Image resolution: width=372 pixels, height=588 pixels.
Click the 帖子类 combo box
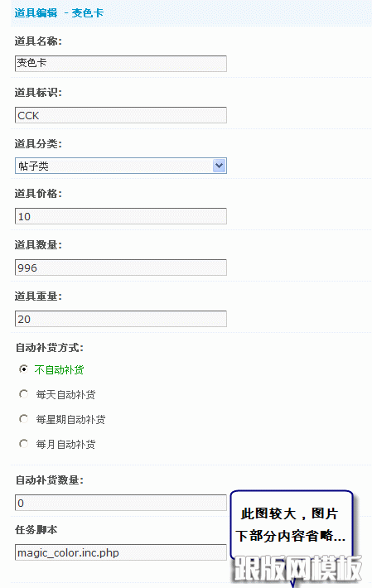click(x=121, y=166)
